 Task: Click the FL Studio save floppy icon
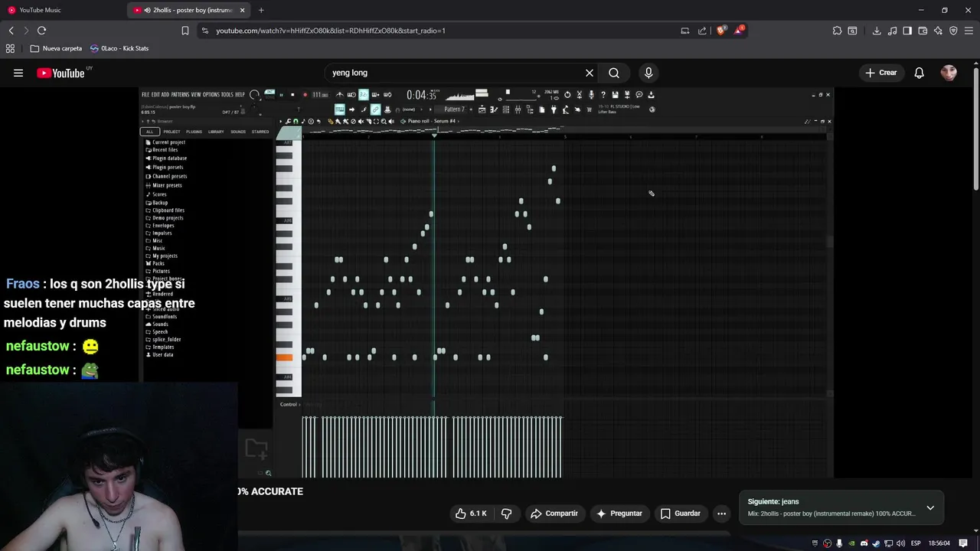coord(615,95)
